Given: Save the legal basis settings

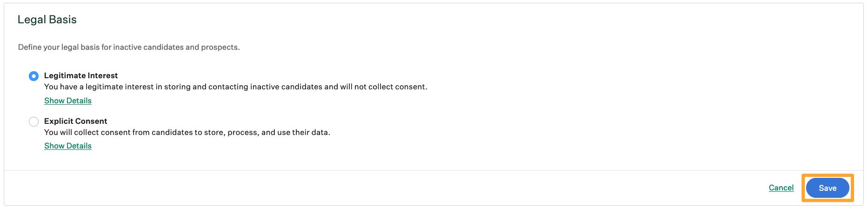Looking at the screenshot, I should click(x=828, y=188).
